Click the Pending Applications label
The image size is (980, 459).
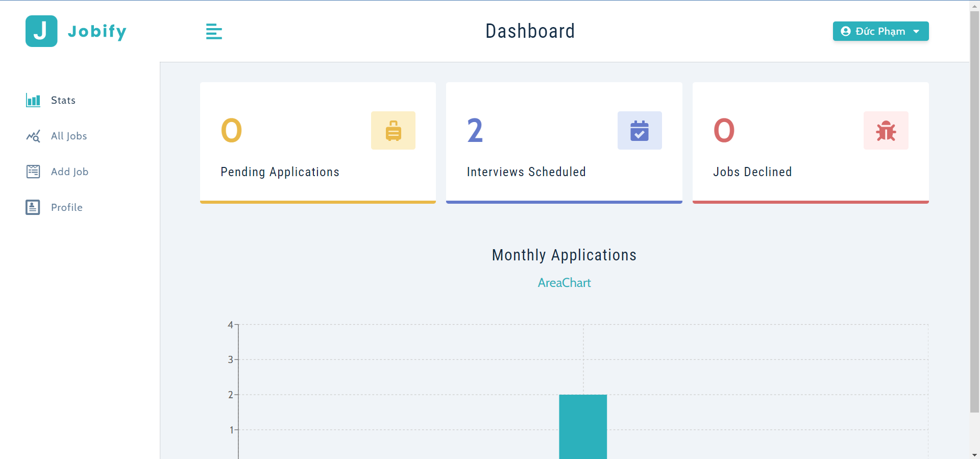[x=280, y=172]
